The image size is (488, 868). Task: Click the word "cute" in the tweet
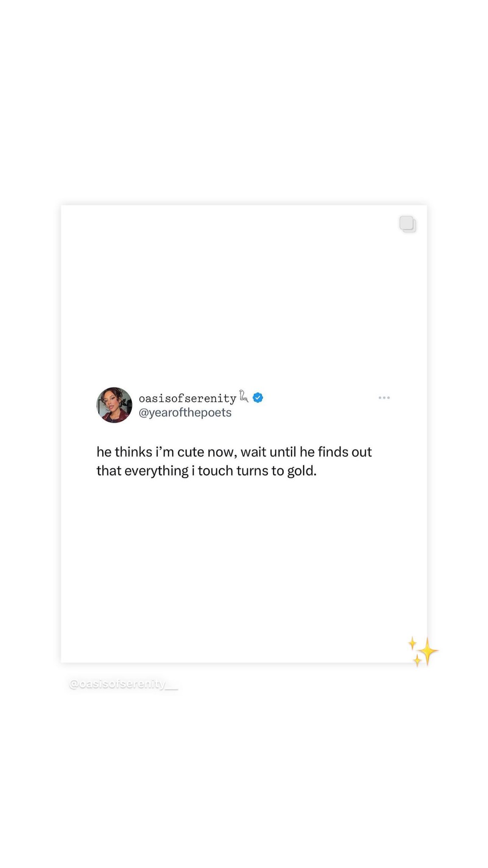coord(191,452)
